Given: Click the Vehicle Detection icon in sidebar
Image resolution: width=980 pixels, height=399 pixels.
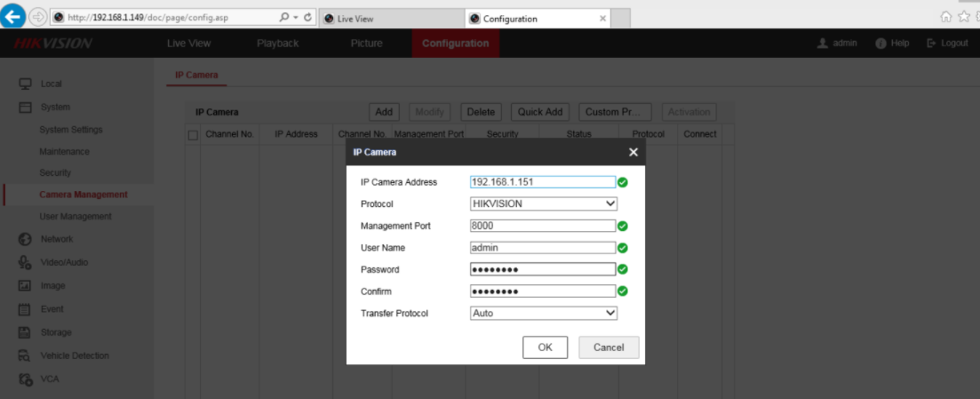Looking at the screenshot, I should (x=25, y=355).
